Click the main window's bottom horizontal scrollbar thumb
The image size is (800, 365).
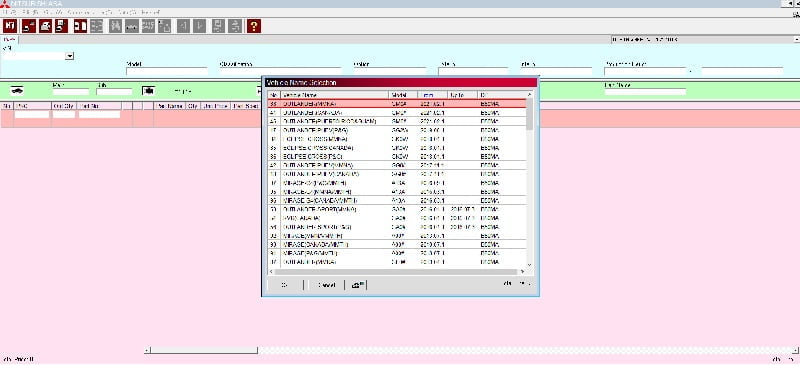tap(204, 350)
